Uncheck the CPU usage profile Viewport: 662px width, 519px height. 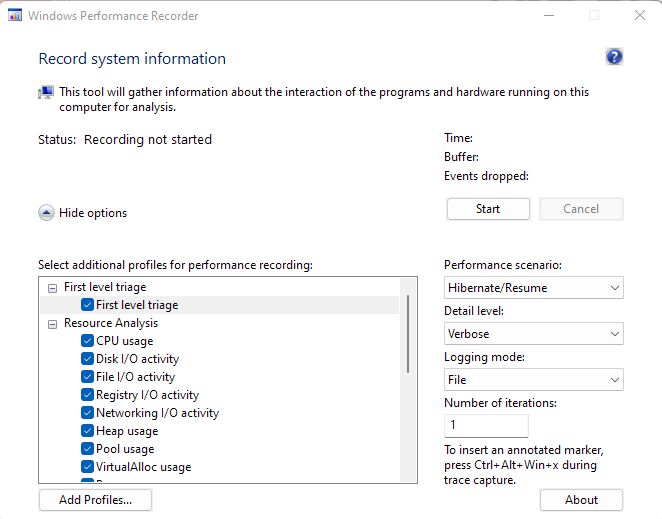point(87,341)
